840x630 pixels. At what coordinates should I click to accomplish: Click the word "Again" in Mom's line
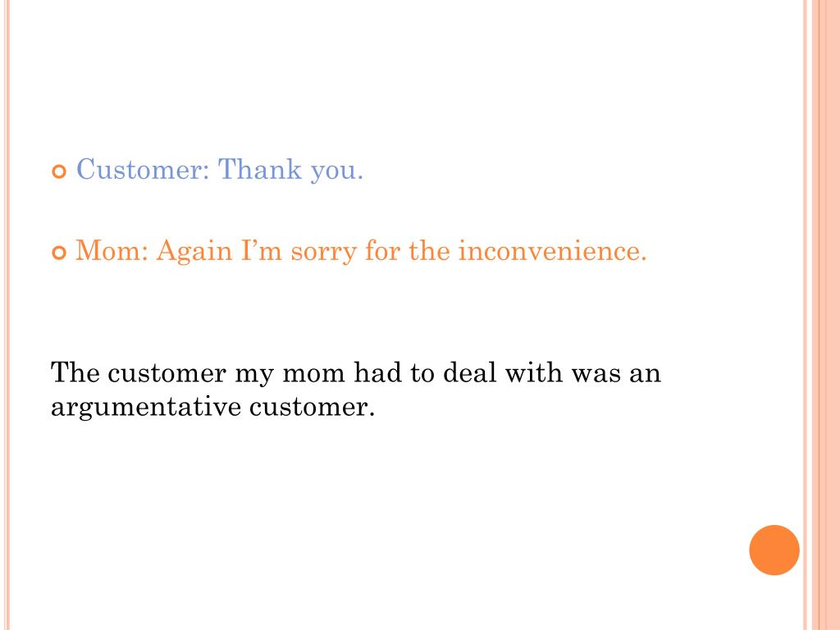tap(194, 252)
